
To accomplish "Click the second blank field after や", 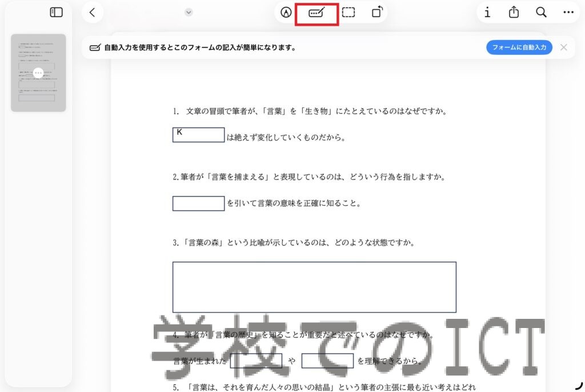I will pyautogui.click(x=327, y=361).
